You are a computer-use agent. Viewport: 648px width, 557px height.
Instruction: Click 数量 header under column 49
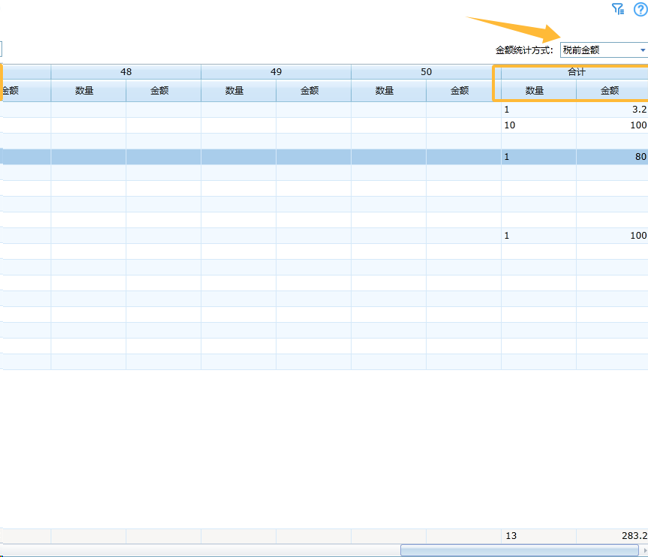(x=238, y=91)
